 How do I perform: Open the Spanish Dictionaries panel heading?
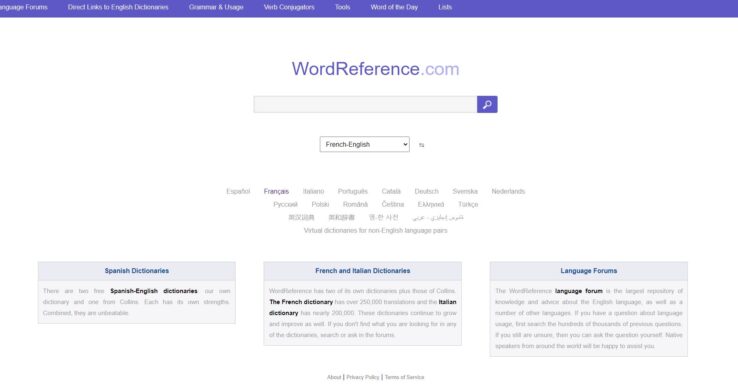click(x=136, y=271)
